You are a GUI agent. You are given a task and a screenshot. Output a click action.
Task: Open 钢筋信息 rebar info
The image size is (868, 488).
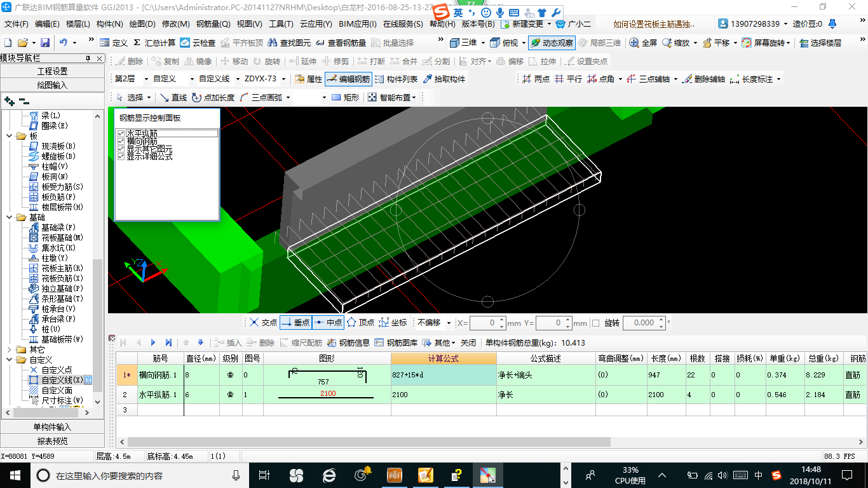point(348,342)
